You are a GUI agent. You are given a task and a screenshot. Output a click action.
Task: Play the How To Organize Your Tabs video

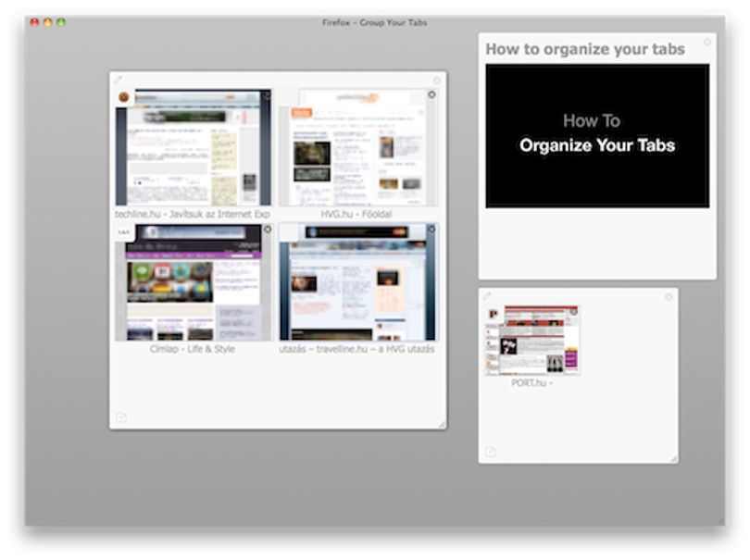[597, 136]
